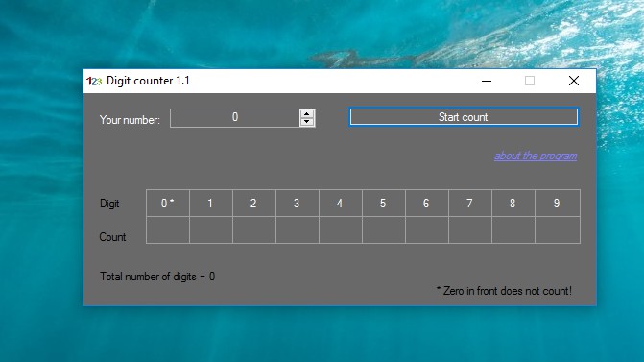Viewport: 644px width, 362px height.
Task: Click the Digit row label
Action: 109,204
